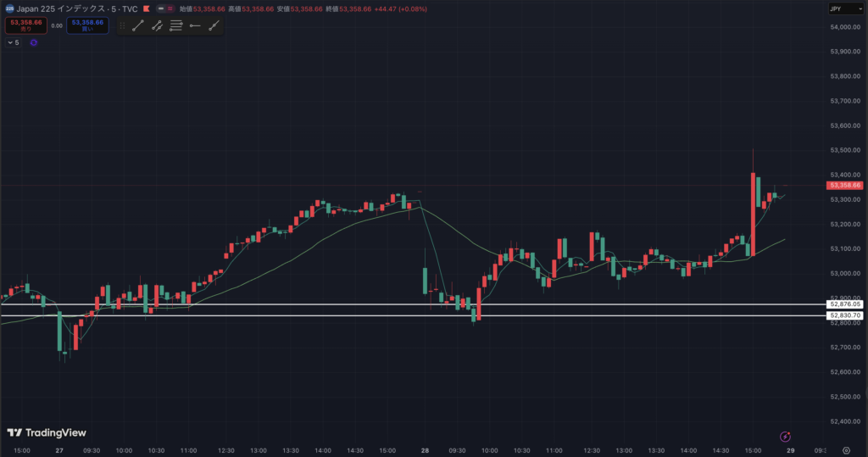This screenshot has height=457, width=868.
Task: Select the trend line drawing tool
Action: tap(137, 26)
